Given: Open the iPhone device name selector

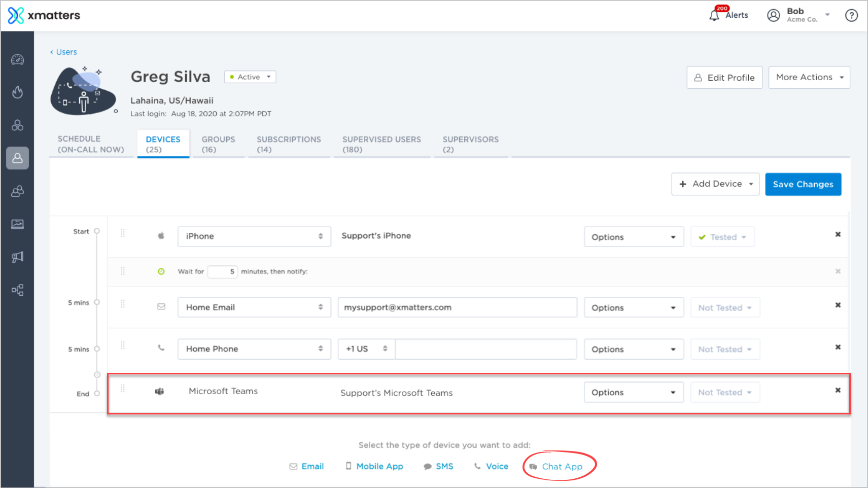Looking at the screenshot, I should click(x=254, y=236).
